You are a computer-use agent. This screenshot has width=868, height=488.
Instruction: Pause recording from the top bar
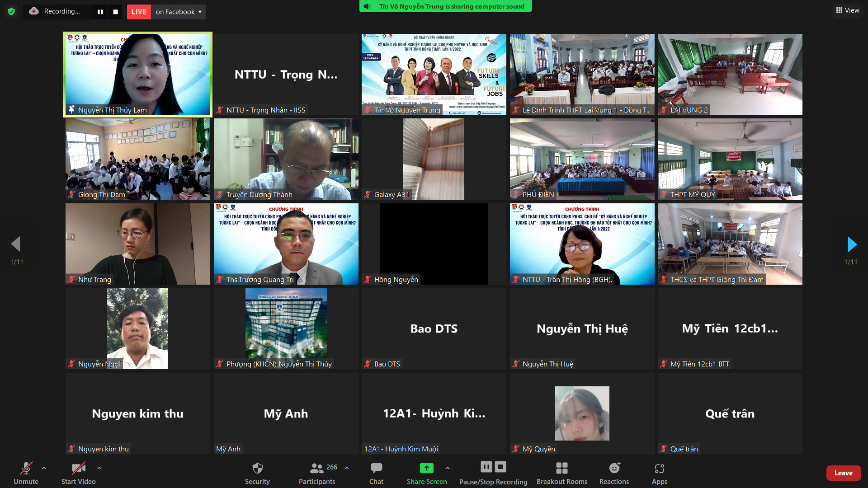tap(100, 12)
